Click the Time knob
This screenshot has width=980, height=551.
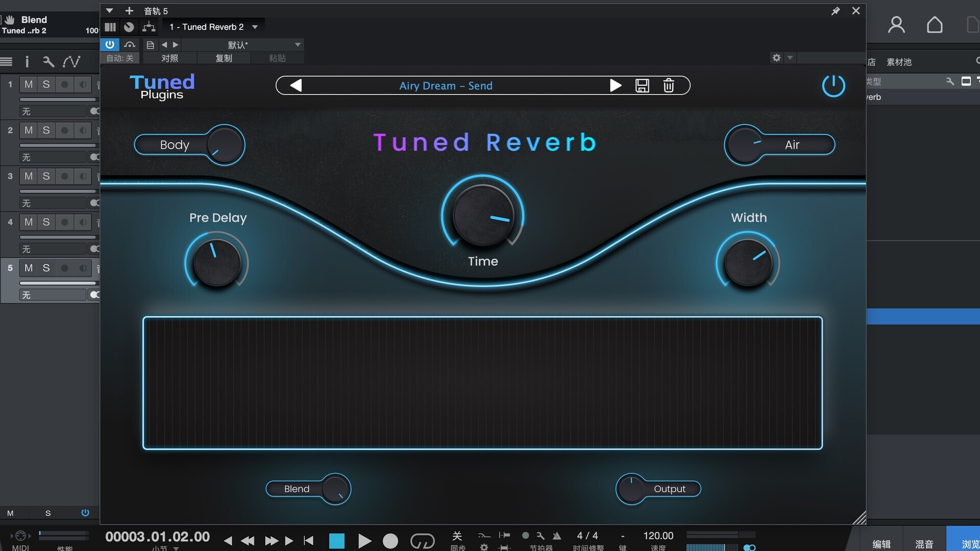point(483,215)
